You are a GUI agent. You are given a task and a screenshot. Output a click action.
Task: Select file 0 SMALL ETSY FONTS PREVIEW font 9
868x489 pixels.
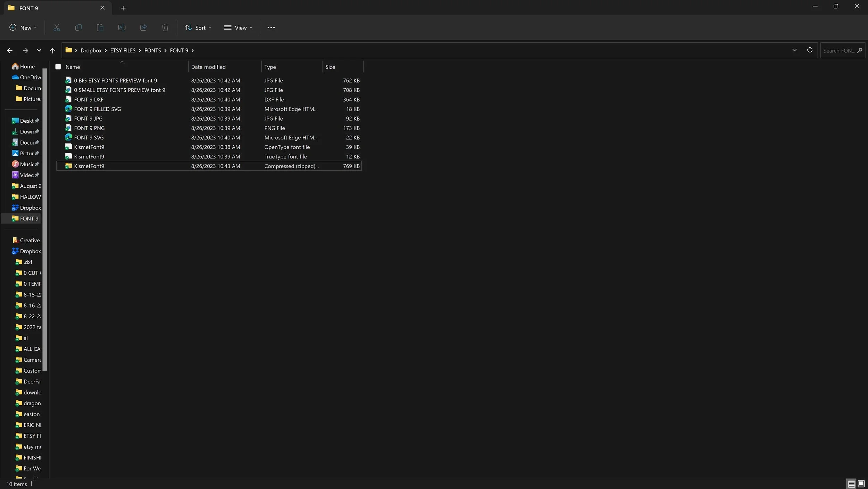209,90
